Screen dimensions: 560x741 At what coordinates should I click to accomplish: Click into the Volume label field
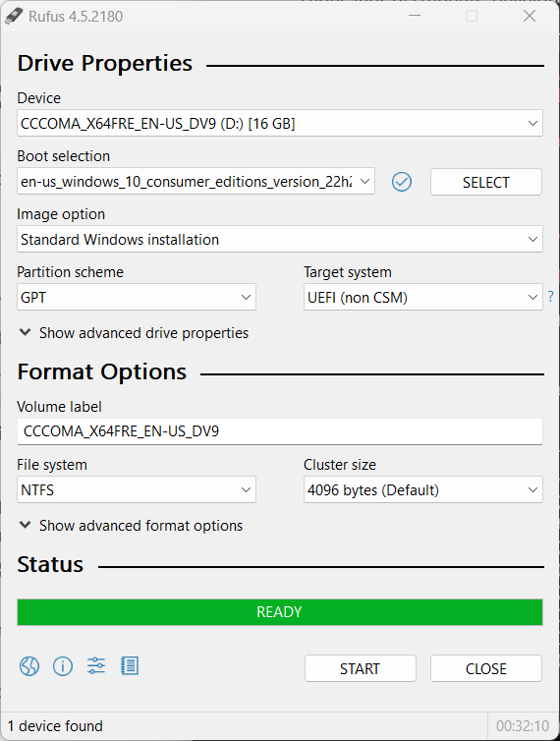280,431
